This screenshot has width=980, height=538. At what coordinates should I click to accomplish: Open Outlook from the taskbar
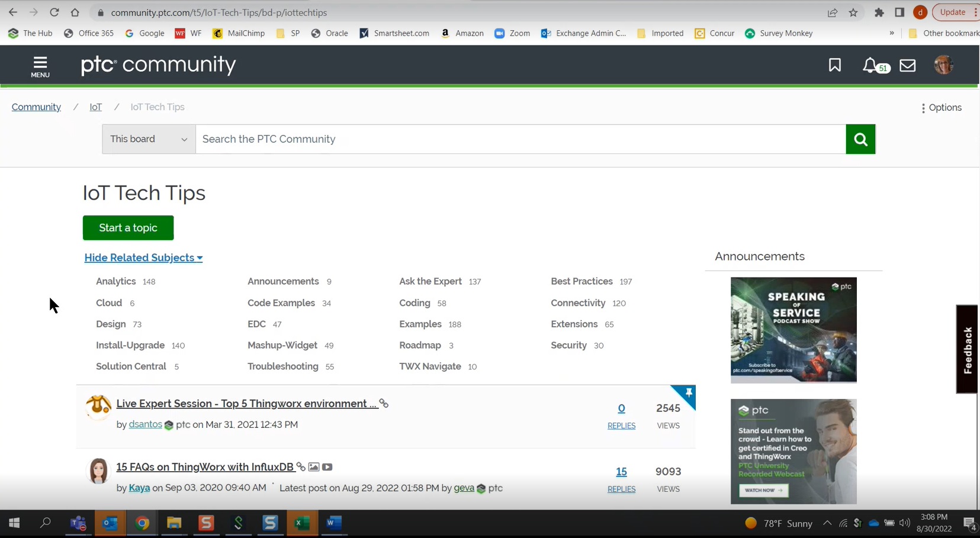[x=110, y=523]
